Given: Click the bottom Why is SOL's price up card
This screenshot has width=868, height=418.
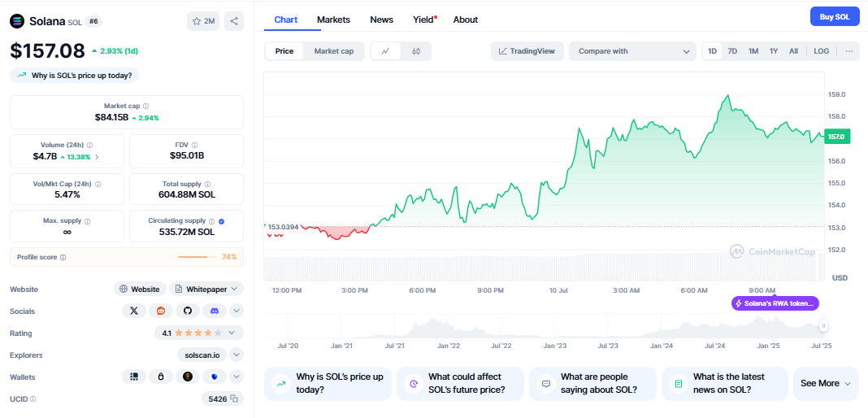Looking at the screenshot, I should click(328, 384).
